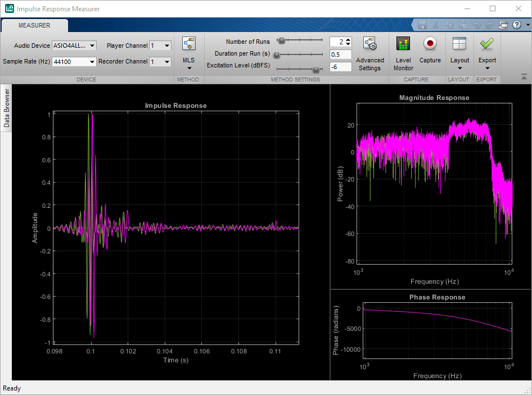This screenshot has width=532, height=395.
Task: Click the Excitation Level slider handle
Action: [x=316, y=69]
